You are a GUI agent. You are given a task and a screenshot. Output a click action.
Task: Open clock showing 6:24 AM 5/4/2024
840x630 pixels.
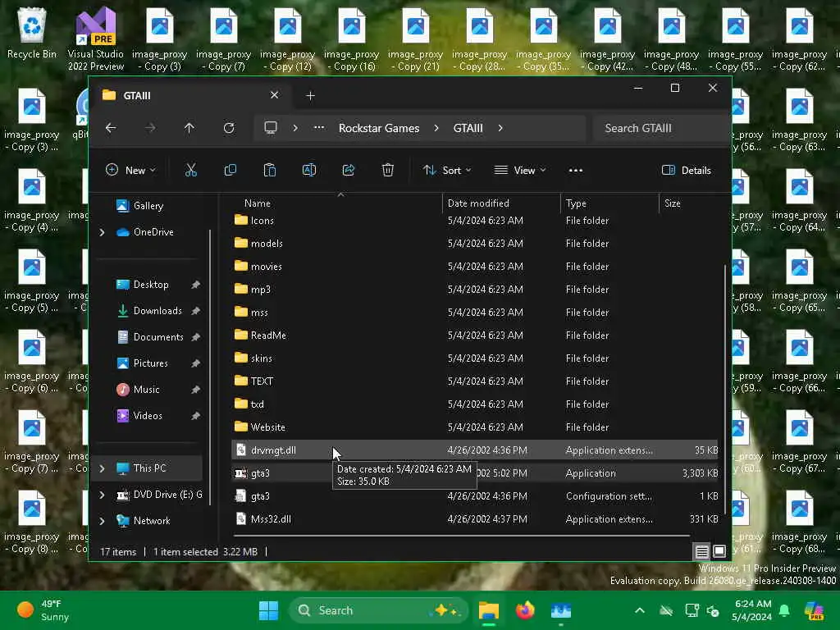pyautogui.click(x=752, y=610)
